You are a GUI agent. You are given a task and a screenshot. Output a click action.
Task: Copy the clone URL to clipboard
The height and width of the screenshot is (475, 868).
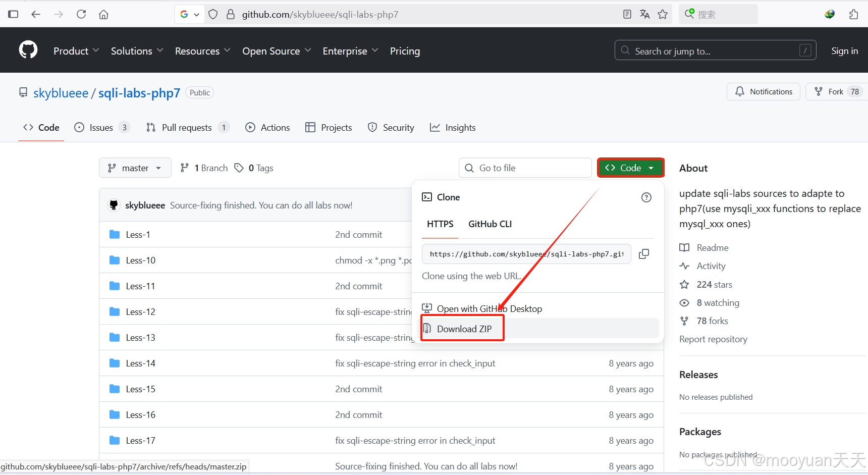[644, 254]
